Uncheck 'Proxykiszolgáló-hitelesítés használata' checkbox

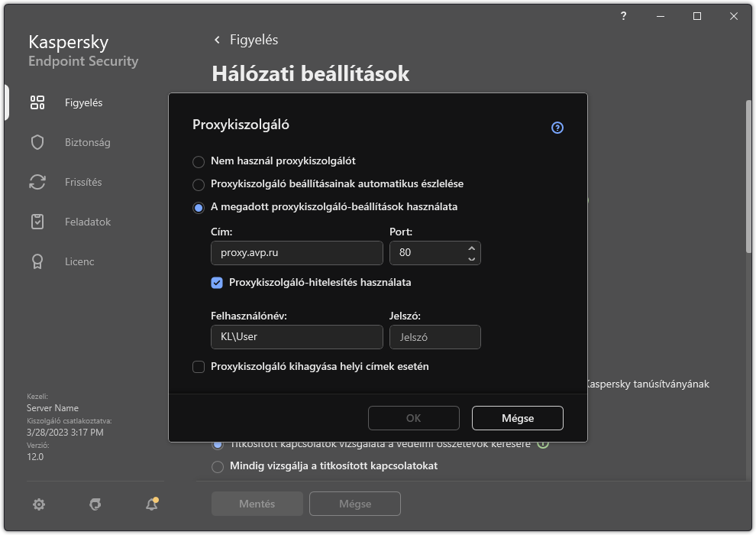(217, 283)
